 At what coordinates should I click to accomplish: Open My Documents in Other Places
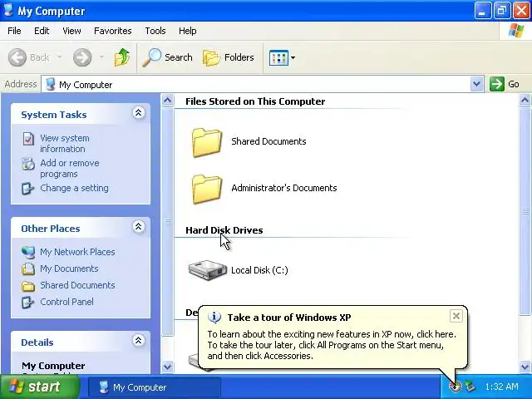[x=69, y=268]
